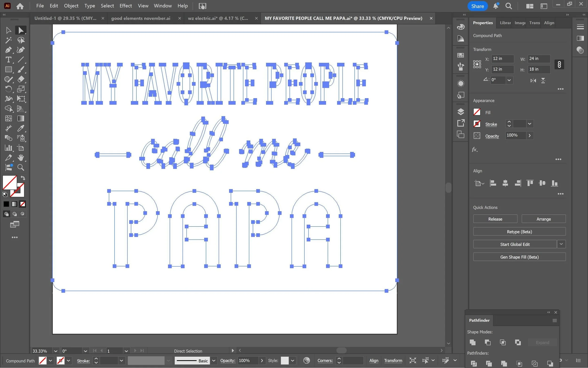Open the rotation angle dropdown in Transform

tap(509, 80)
